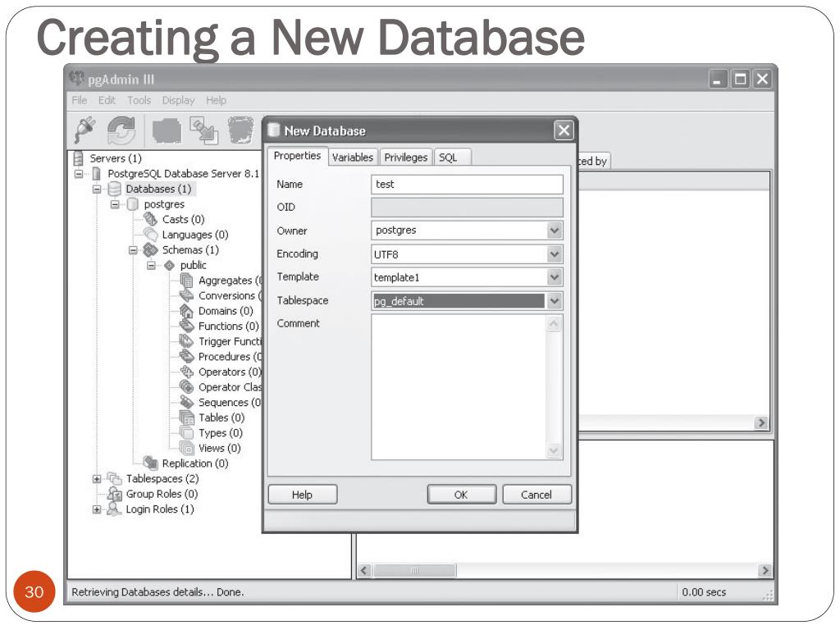
Task: Click the Login Roles node icon
Action: tap(114, 509)
